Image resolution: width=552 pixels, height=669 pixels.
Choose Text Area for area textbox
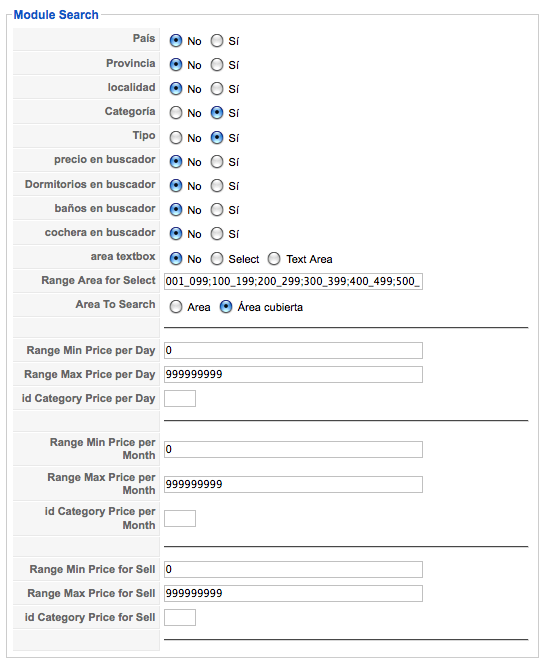click(x=274, y=259)
